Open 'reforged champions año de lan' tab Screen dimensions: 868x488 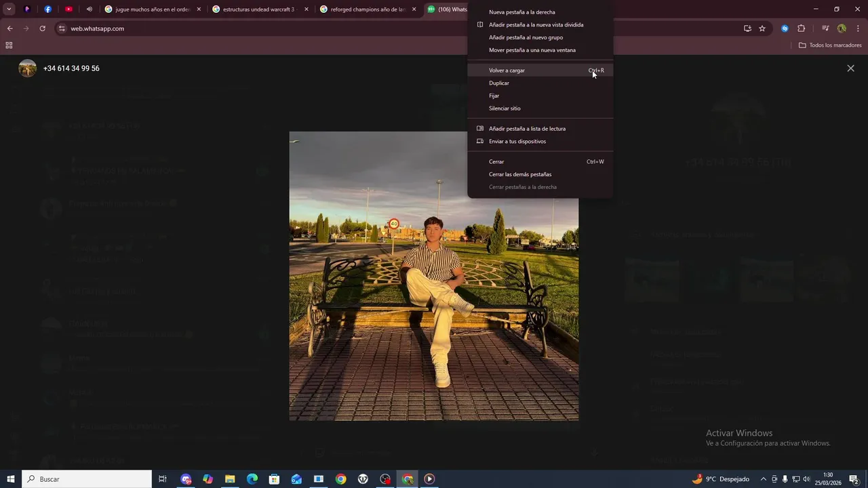click(368, 9)
